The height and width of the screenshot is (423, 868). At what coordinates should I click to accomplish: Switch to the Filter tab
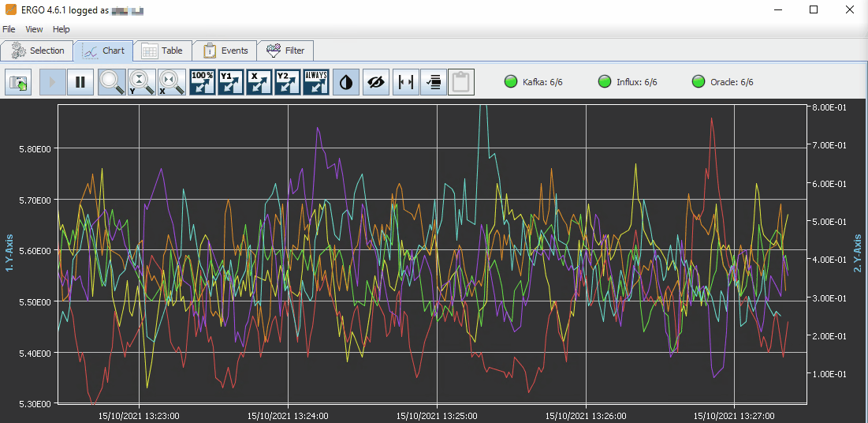(286, 51)
